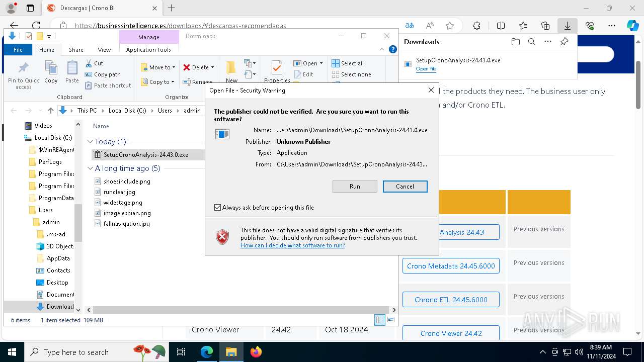Click the Favorites star in address bar
The height and width of the screenshot is (362, 644).
point(450,26)
